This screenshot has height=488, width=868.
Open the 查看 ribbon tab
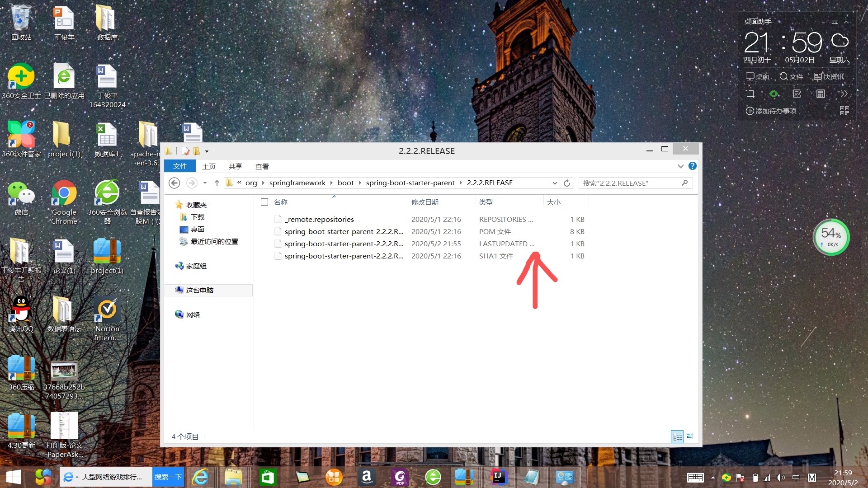pyautogui.click(x=262, y=166)
